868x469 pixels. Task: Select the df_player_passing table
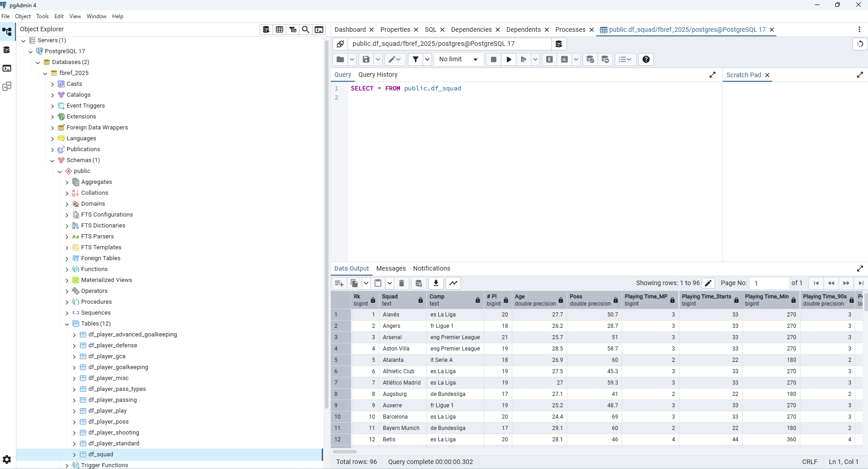(113, 400)
